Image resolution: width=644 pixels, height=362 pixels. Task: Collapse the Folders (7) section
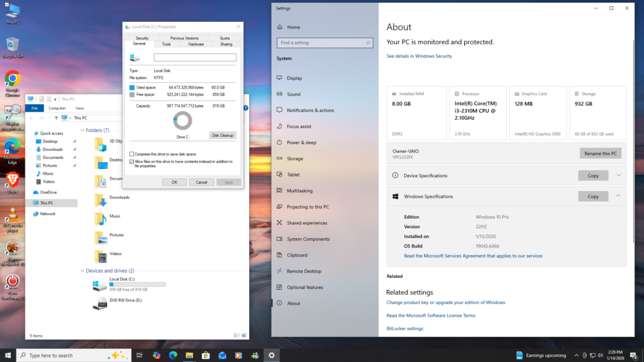(x=82, y=129)
